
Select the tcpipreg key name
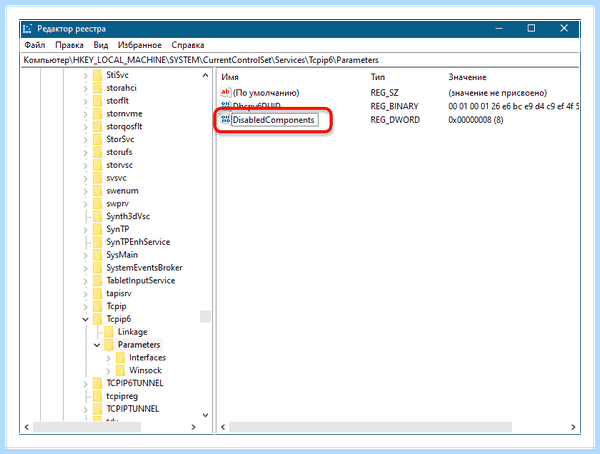[x=122, y=396]
